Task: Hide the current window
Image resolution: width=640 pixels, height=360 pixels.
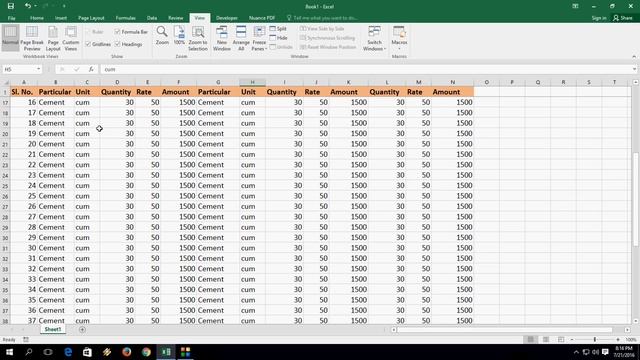Action: (278, 38)
